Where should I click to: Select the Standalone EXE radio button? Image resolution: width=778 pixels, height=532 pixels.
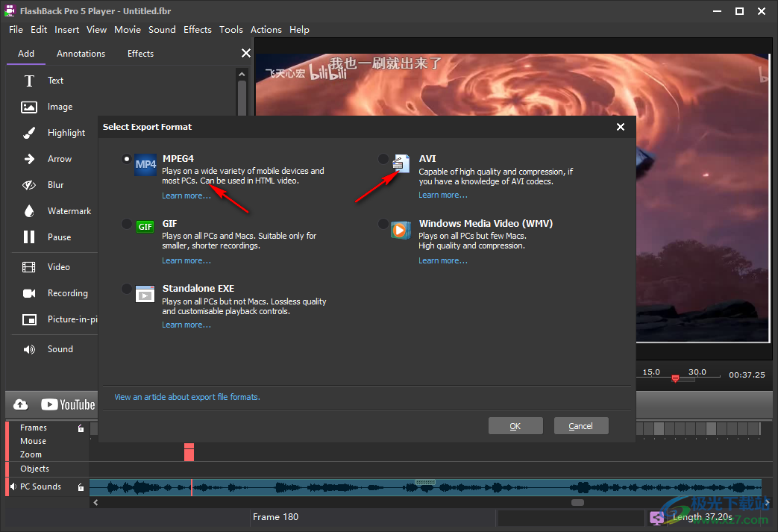(127, 289)
